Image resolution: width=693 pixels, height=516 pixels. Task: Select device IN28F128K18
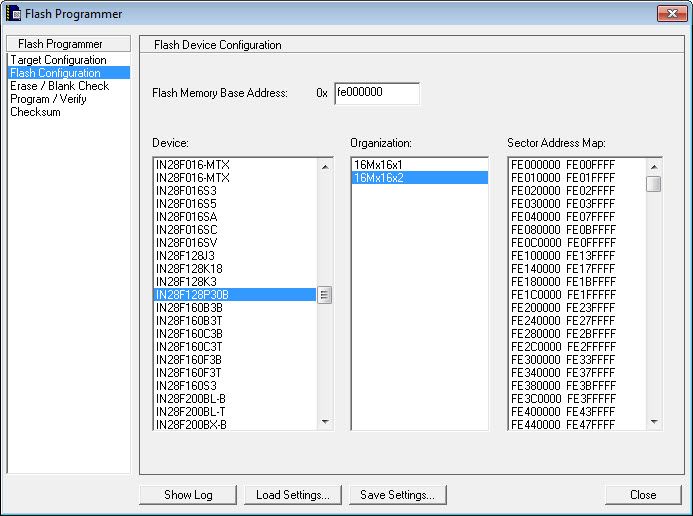point(235,269)
